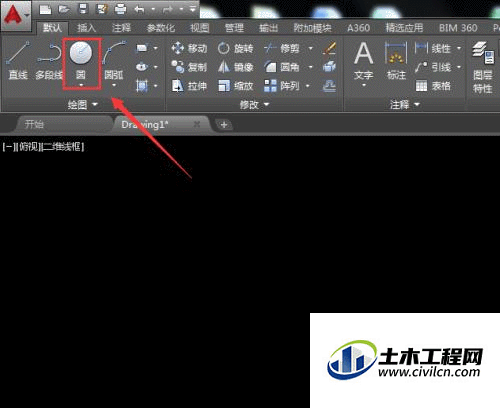
Task: Open 图层特性 layer properties
Action: (x=483, y=67)
